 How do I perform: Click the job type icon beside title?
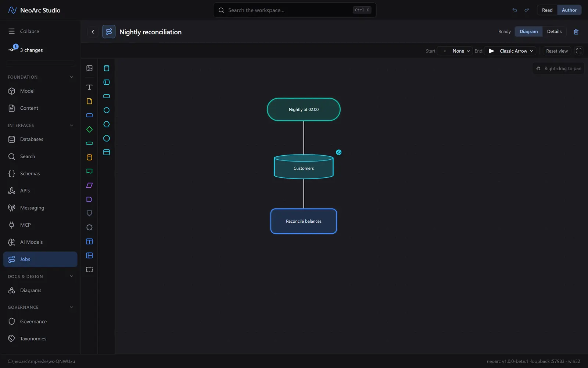click(x=109, y=32)
